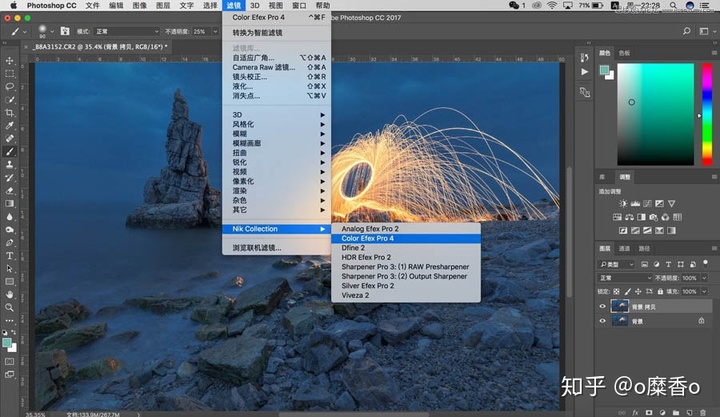The height and width of the screenshot is (417, 720).
Task: Open the layer fill dropdown arrow
Action: point(704,292)
